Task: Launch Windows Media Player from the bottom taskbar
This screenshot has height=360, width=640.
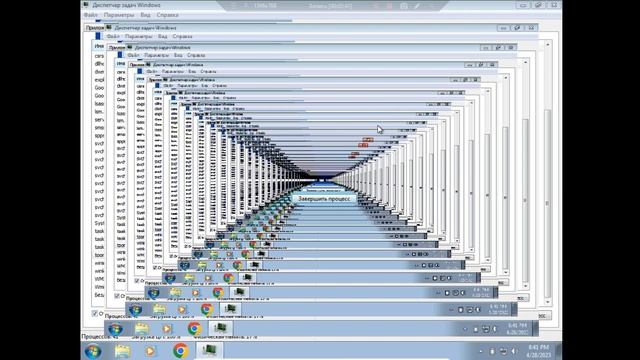Action: point(150,351)
